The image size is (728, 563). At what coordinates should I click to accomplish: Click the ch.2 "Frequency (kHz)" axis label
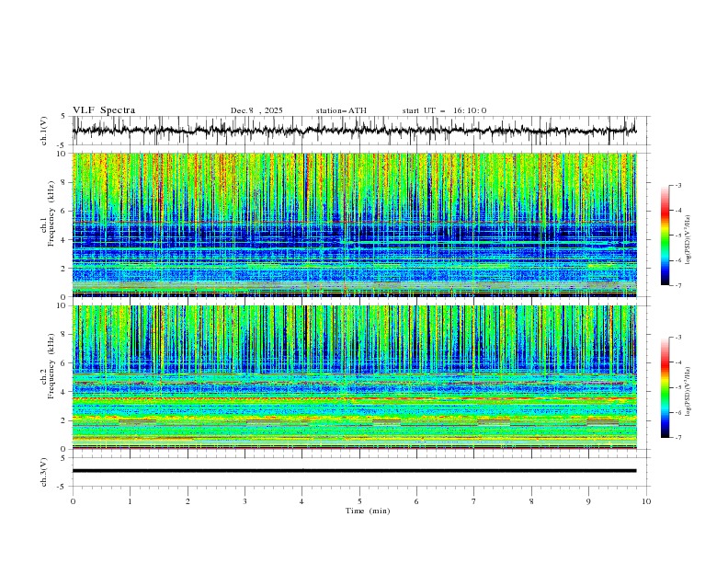pos(51,366)
